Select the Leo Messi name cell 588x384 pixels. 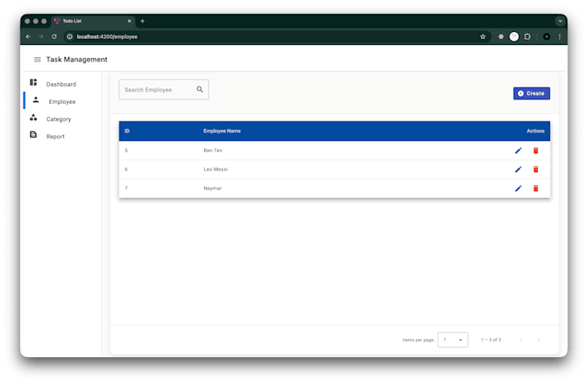tap(215, 170)
